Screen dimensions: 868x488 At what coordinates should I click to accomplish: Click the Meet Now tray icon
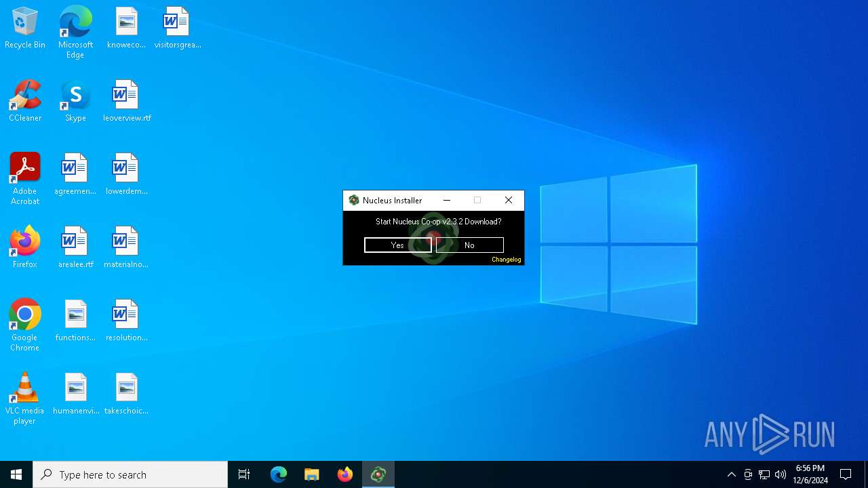748,474
